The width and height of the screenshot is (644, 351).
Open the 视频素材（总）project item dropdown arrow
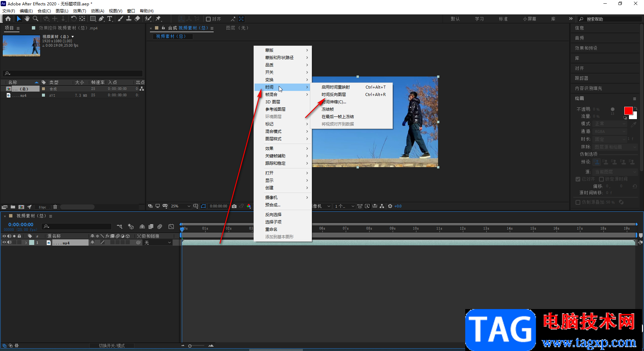72,37
